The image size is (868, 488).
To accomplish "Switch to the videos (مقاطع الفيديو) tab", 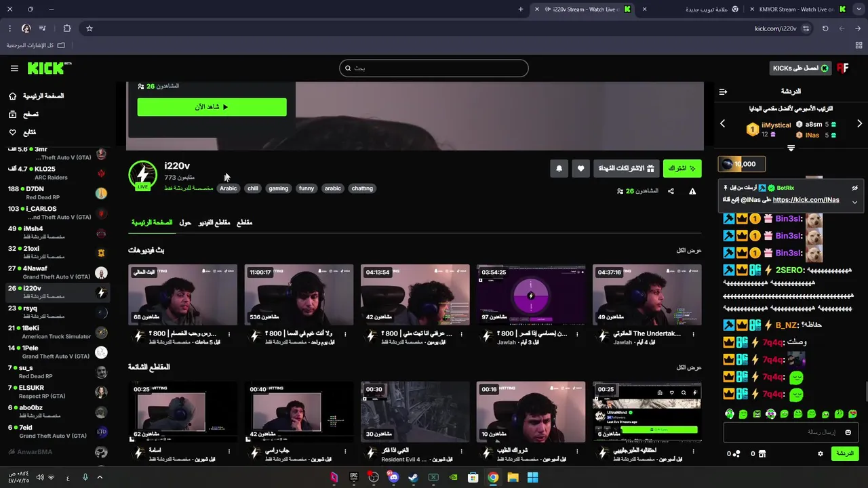I will (214, 222).
